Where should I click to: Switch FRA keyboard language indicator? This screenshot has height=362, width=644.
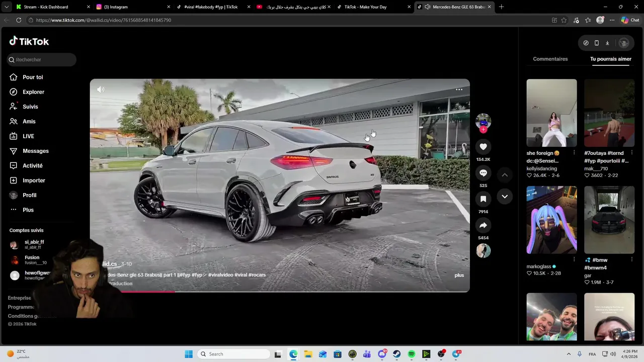[592, 354]
